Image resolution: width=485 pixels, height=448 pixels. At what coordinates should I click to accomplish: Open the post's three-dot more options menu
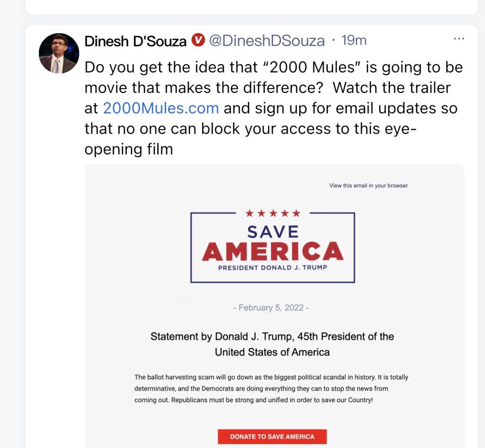pos(458,39)
